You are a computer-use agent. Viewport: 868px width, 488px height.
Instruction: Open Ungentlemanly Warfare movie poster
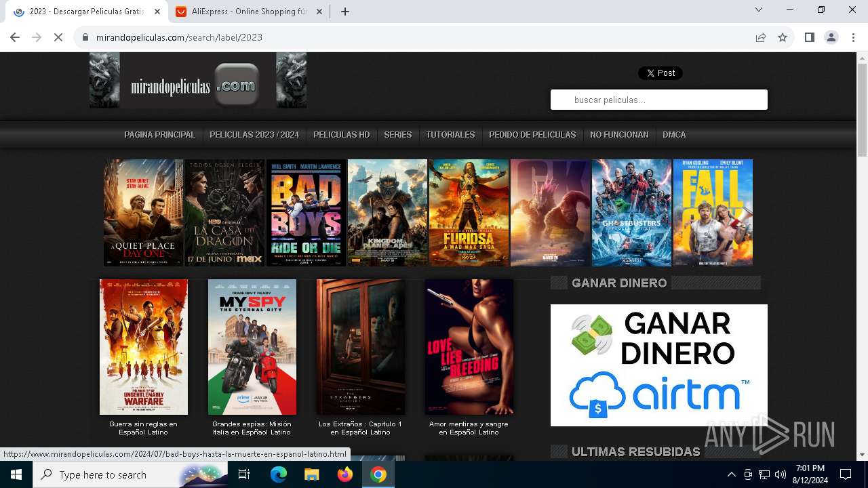[x=144, y=347]
